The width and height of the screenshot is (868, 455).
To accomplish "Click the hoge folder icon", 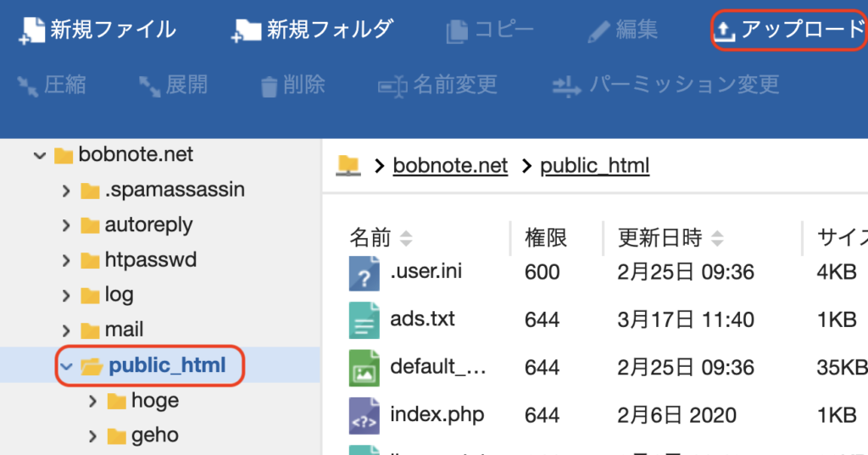I will pyautogui.click(x=116, y=401).
